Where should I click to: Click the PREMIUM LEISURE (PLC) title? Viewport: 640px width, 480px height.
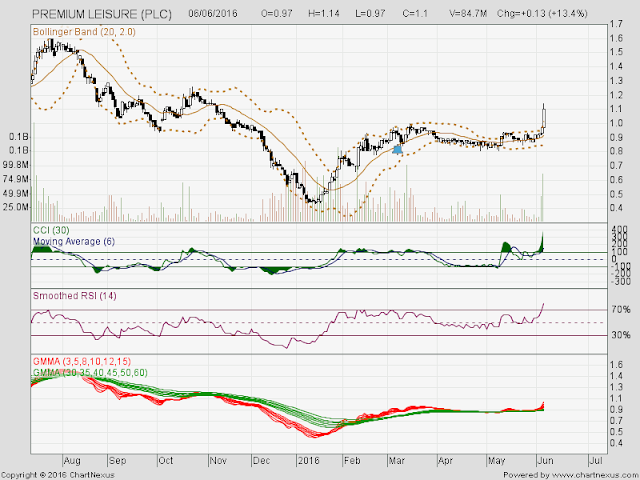pos(102,14)
